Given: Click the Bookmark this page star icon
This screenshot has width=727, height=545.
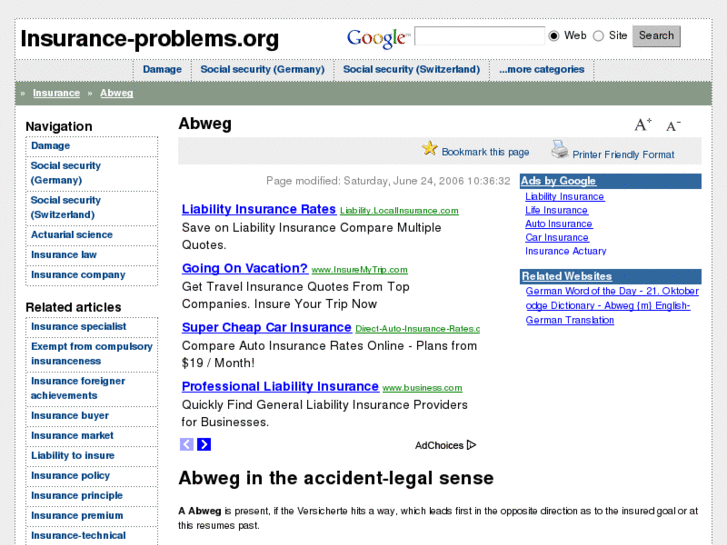Looking at the screenshot, I should click(429, 148).
